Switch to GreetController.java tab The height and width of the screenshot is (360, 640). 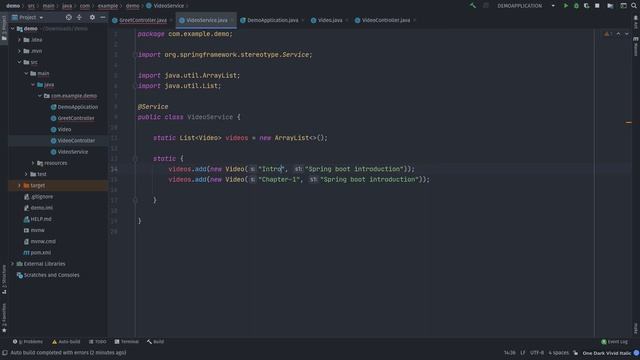pyautogui.click(x=142, y=20)
